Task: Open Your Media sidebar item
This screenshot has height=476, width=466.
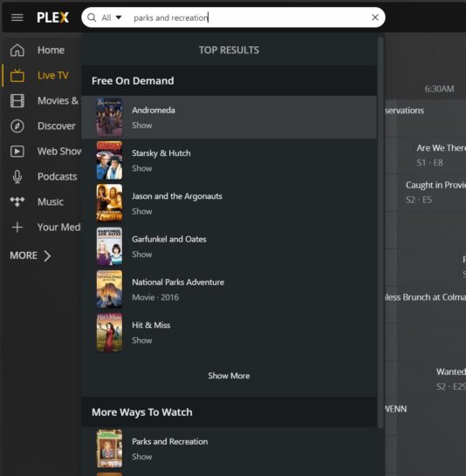Action: (59, 227)
